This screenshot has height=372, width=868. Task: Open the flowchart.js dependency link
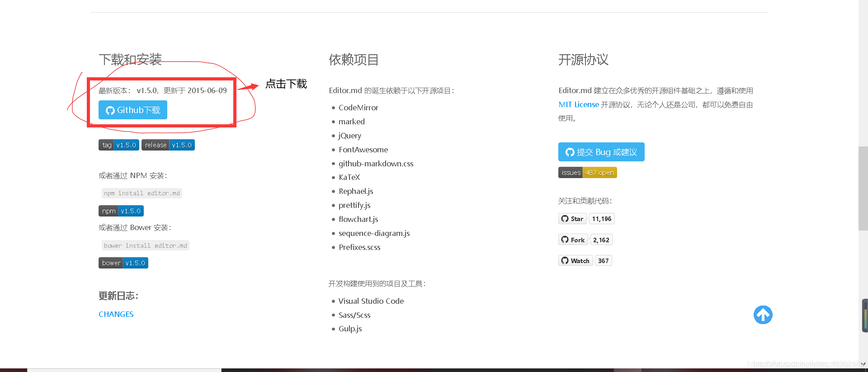pos(359,219)
